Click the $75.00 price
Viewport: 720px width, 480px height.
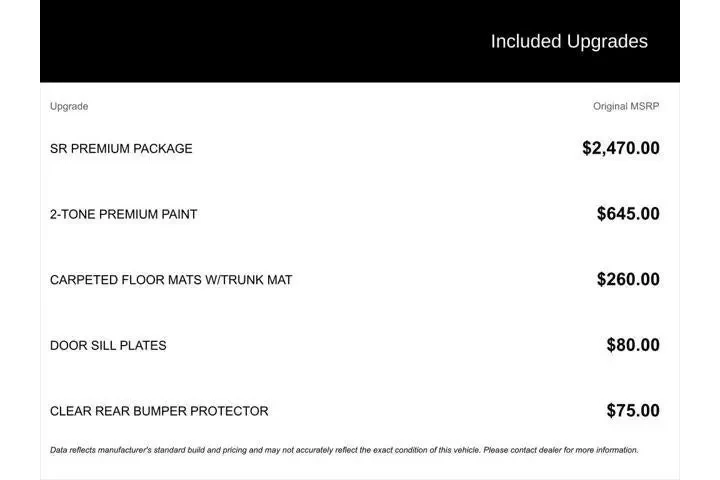633,411
